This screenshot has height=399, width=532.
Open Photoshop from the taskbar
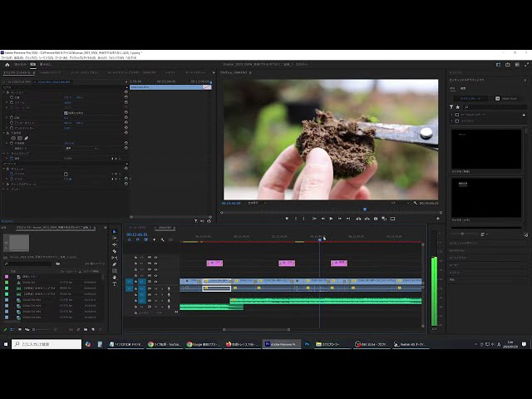point(307,344)
